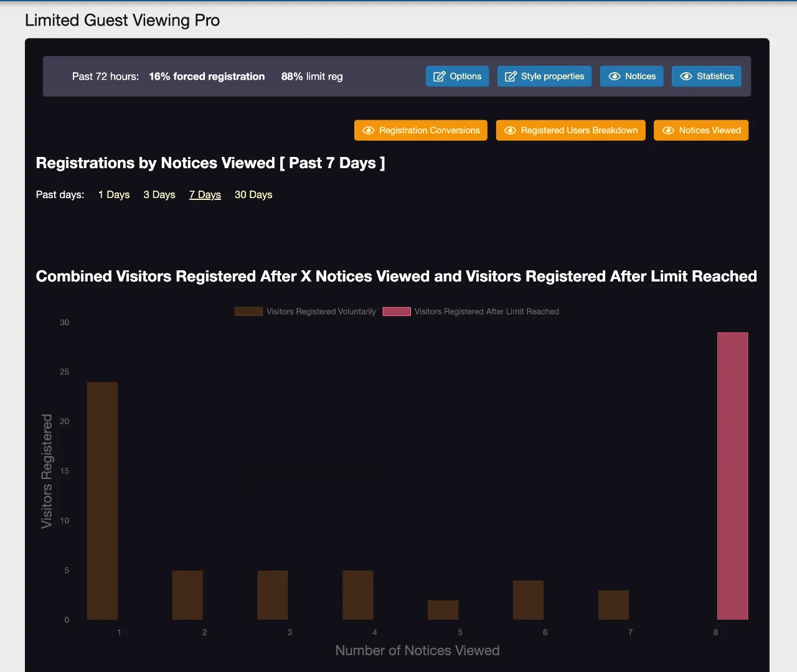The width and height of the screenshot is (797, 672).
Task: Click the brown bar for 1 notice viewed
Action: [x=102, y=501]
